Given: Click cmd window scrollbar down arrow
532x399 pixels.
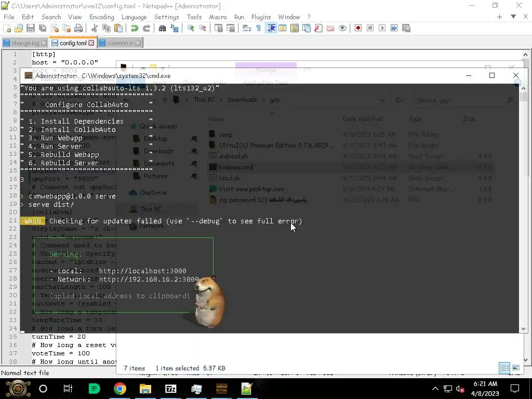Looking at the screenshot, I should pyautogui.click(x=523, y=329).
